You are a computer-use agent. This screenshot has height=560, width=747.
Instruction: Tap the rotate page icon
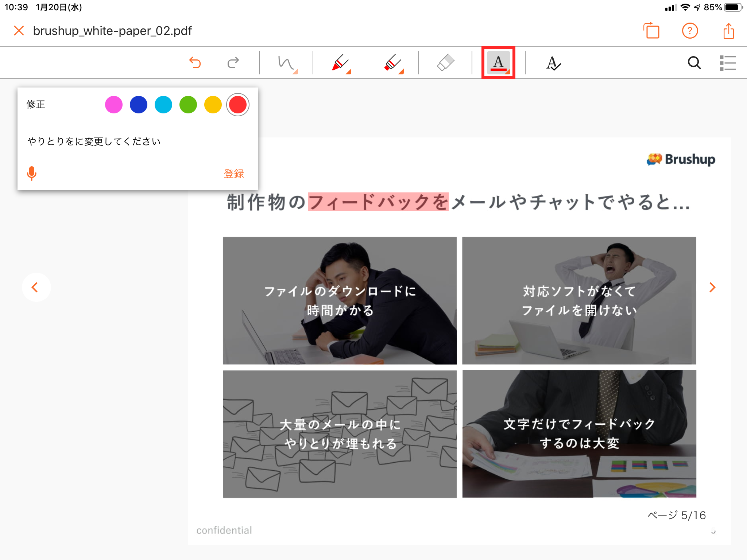coord(652,31)
